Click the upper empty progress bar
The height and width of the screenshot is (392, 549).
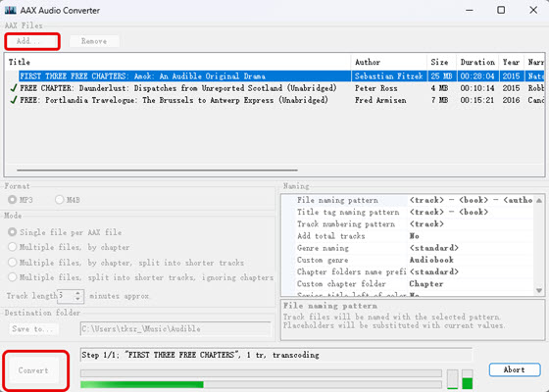click(261, 373)
